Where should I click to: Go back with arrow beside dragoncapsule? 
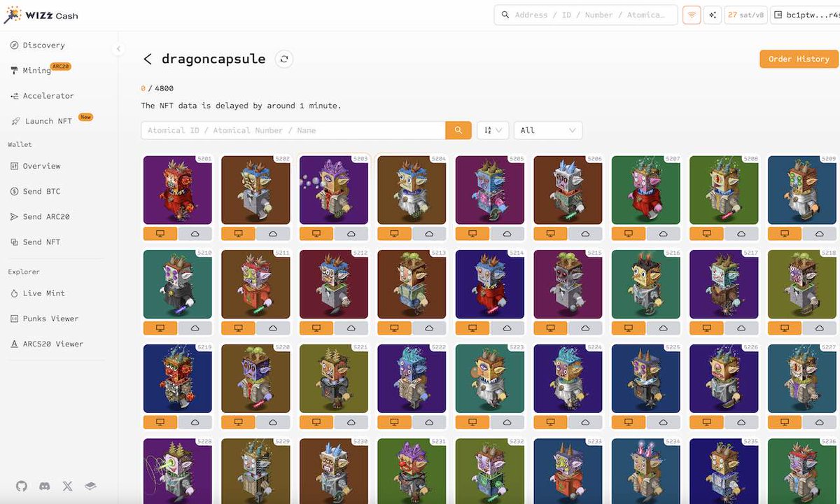[x=147, y=59]
